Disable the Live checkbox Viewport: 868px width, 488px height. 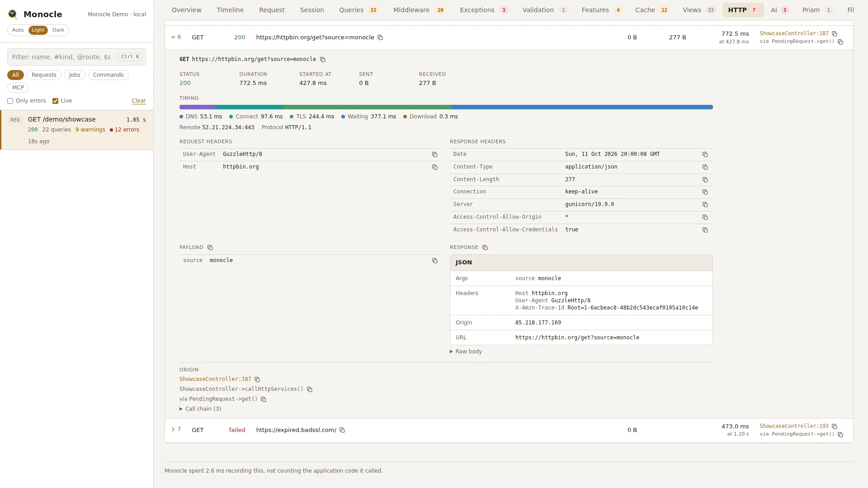[55, 101]
